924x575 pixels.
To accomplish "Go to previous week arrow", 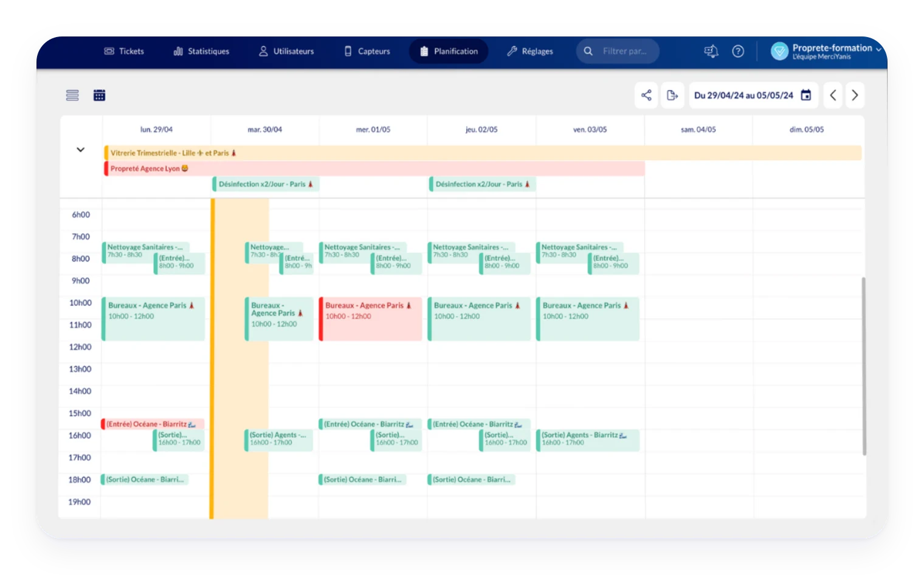I will [x=833, y=95].
